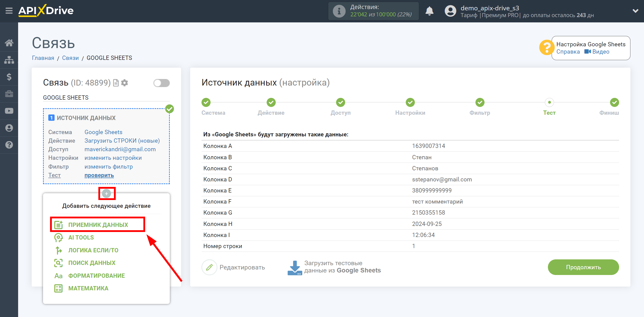Viewport: 644px width, 317px height.
Task: Click the ApiX-Drive logo
Action: pyautogui.click(x=46, y=11)
